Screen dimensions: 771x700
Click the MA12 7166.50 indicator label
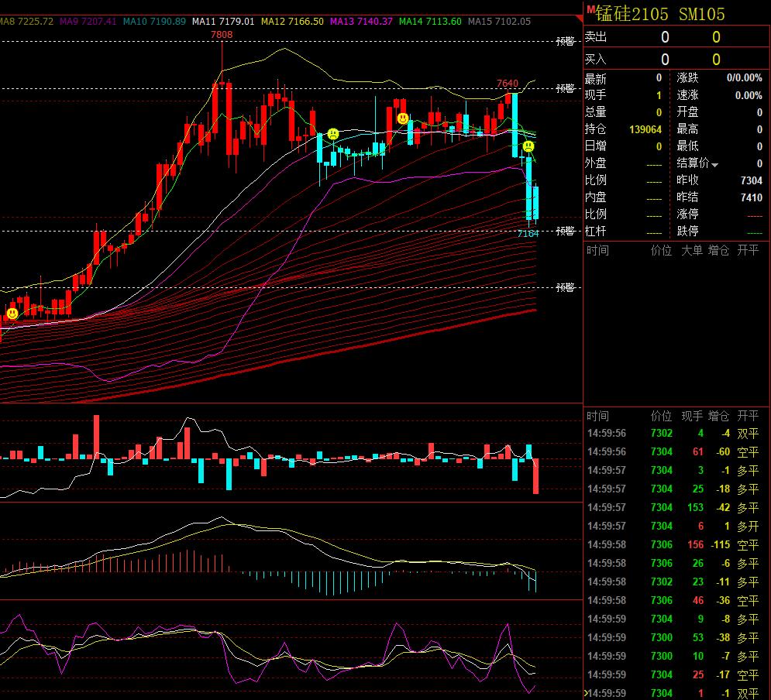[x=292, y=21]
